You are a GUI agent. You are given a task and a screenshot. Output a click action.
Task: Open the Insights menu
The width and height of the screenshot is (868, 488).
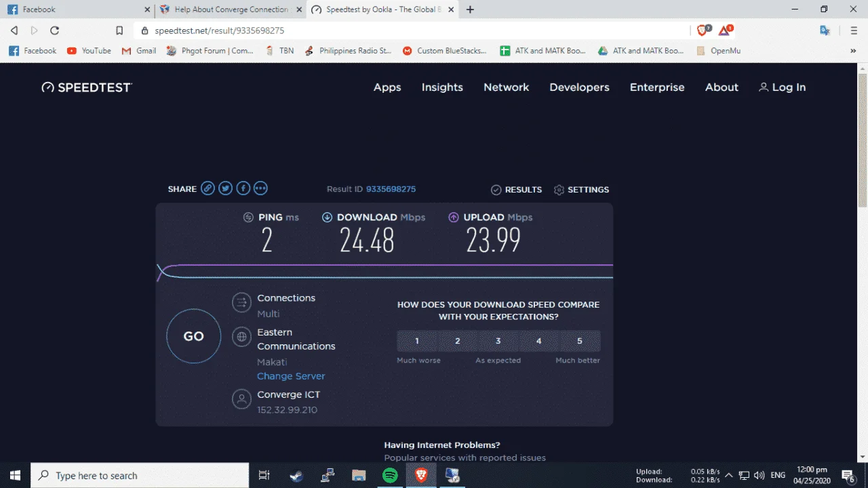point(442,87)
